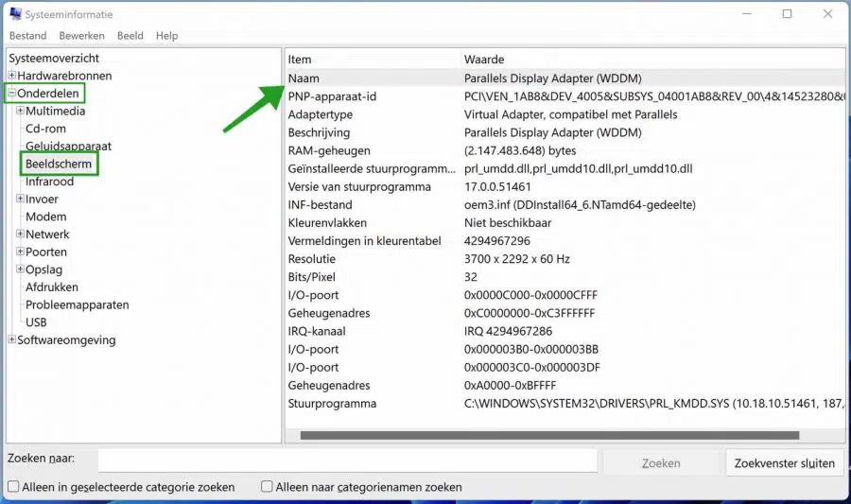Screen dimensions: 851x504
Task: Select the Geluidsapparaat tree item
Action: [68, 146]
